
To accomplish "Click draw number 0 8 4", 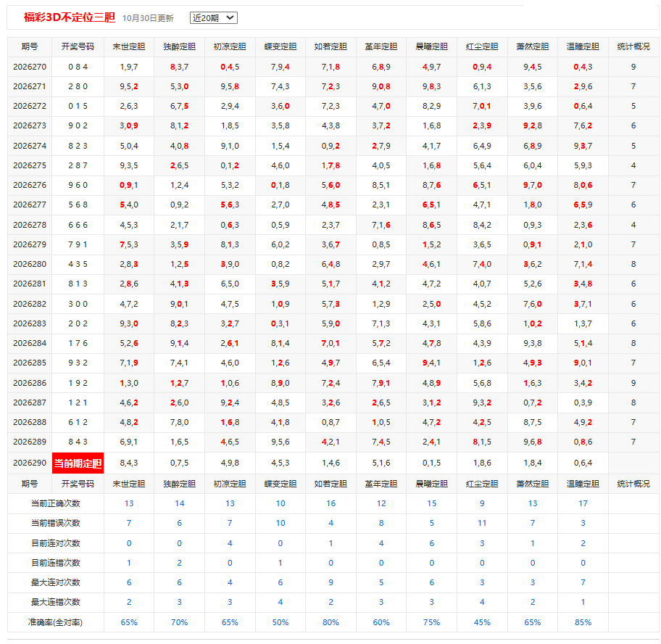I will point(78,67).
